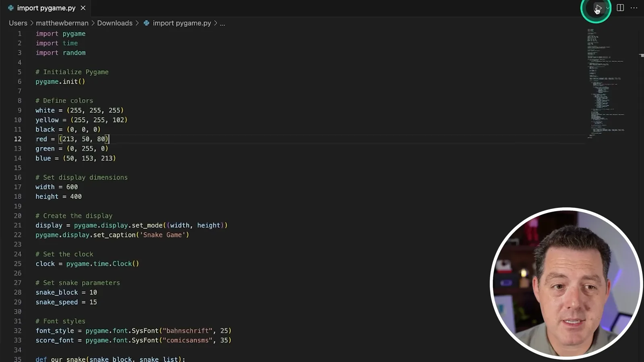
Task: Click the 'yellow = (255, 255, 102)' line
Action: tap(81, 120)
